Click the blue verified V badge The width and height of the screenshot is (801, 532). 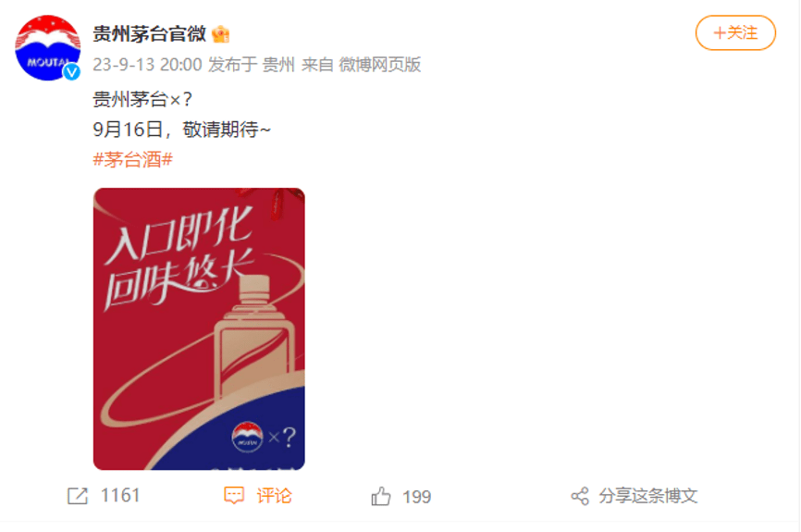click(x=71, y=72)
